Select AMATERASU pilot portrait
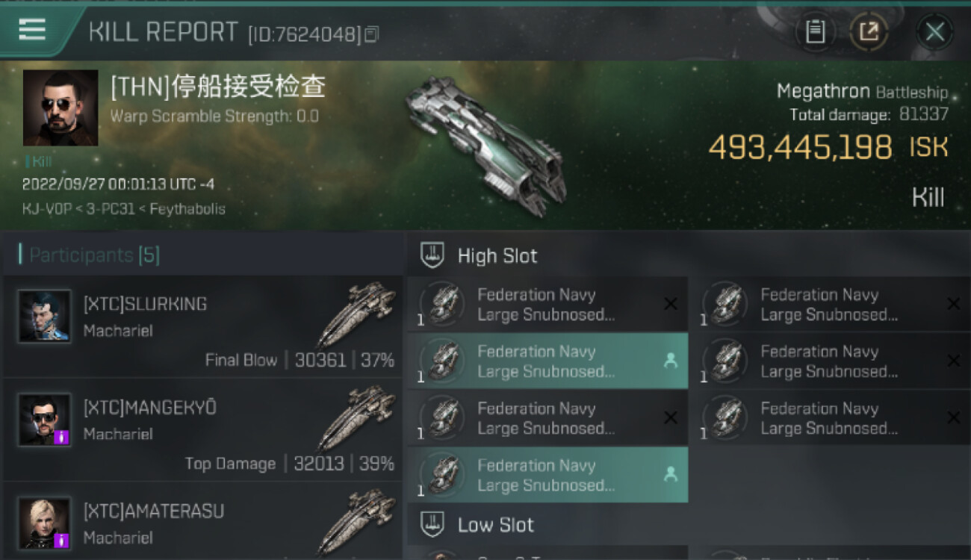This screenshot has width=971, height=560. point(45,523)
